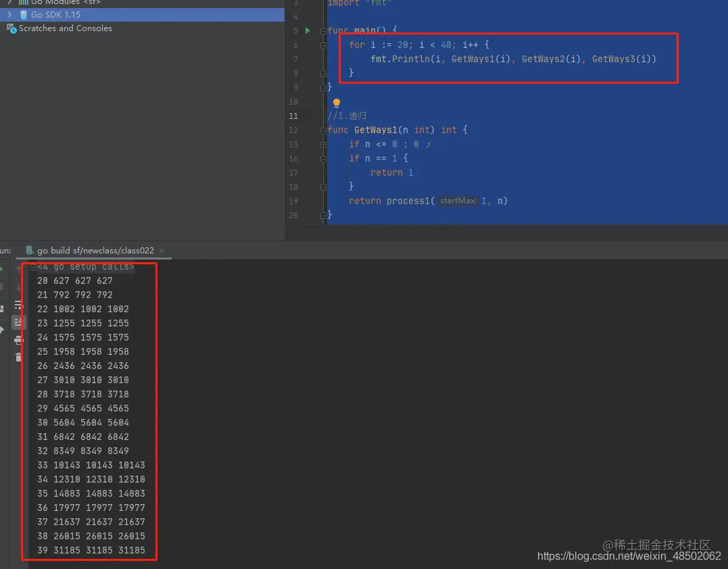Expand the Go SDK 1.15 tree node

[9, 15]
